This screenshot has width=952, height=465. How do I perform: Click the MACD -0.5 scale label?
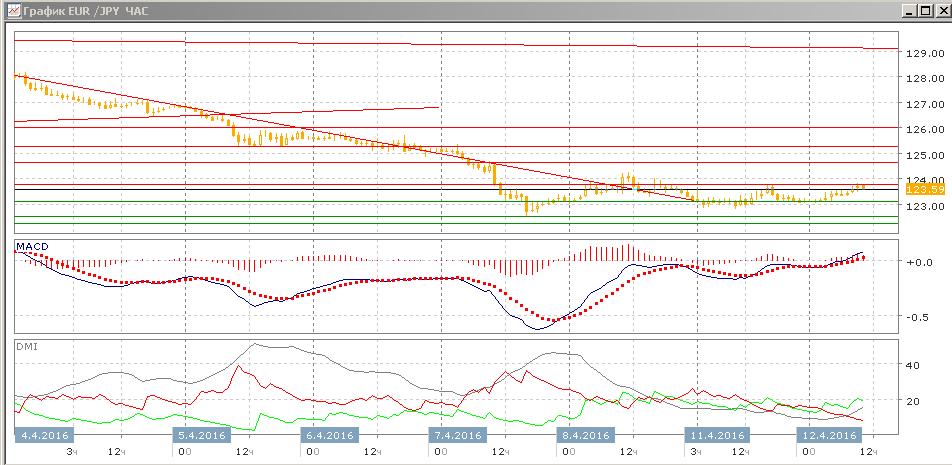tap(919, 317)
